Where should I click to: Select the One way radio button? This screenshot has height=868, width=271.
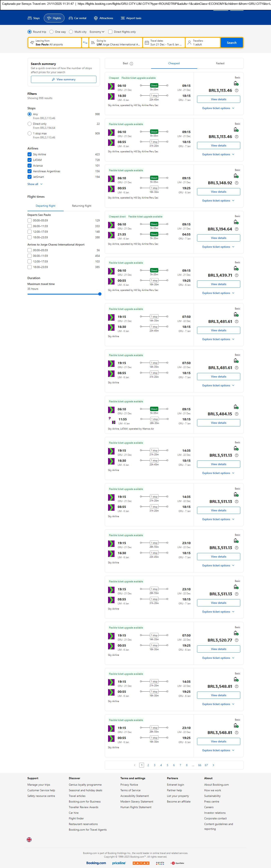coord(52,32)
